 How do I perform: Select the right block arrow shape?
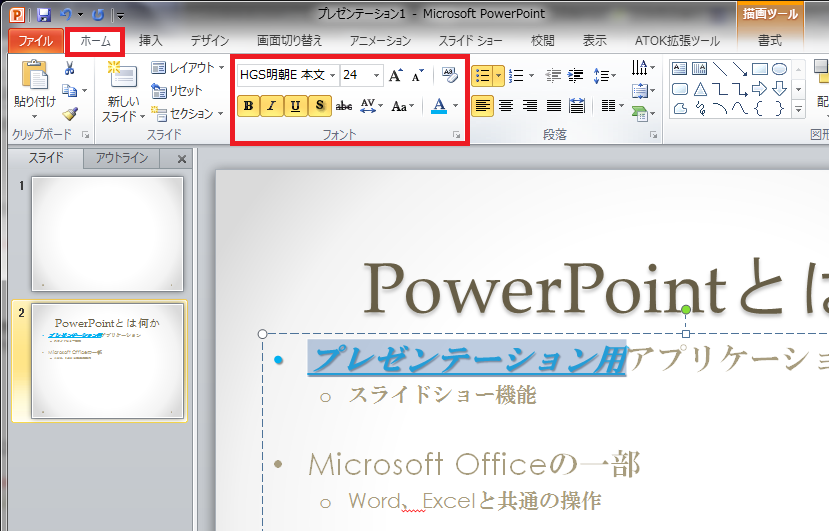point(759,88)
